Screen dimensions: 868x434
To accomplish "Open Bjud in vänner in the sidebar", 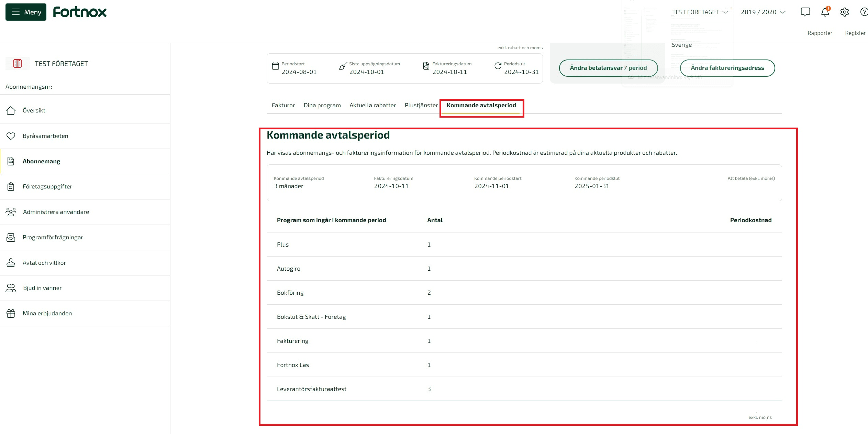I will [x=85, y=288].
